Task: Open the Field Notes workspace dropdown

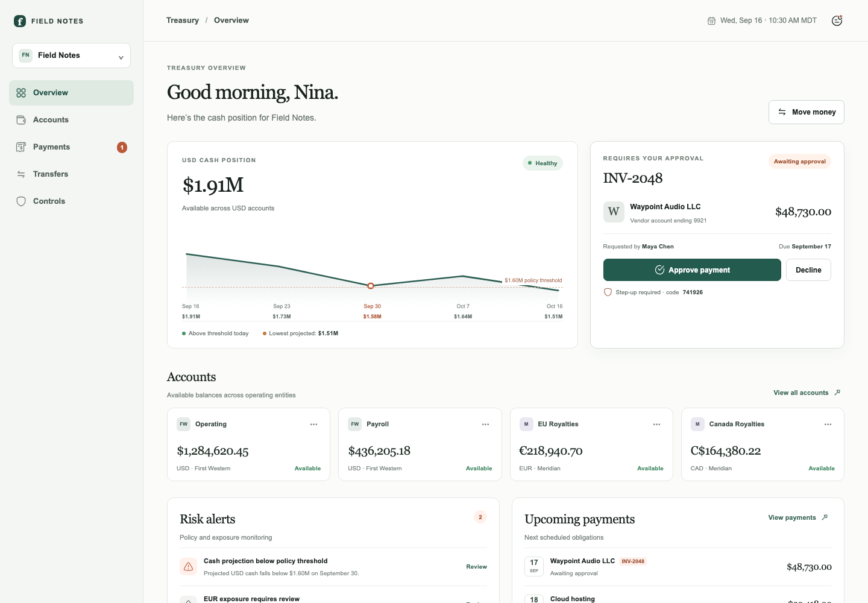Action: coord(71,55)
